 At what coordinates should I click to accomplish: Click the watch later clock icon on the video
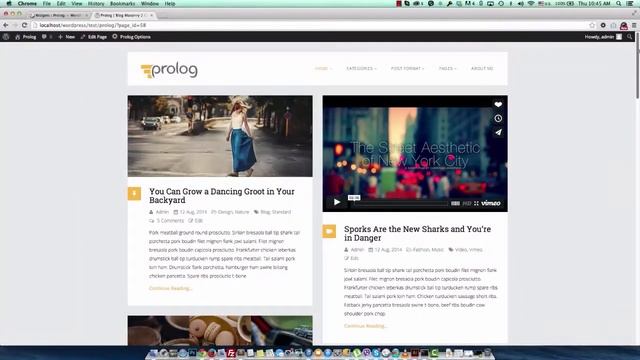(x=498, y=118)
